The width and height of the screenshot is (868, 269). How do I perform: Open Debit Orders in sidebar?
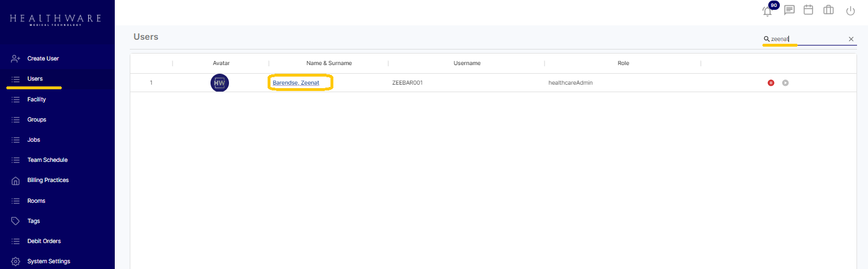pyautogui.click(x=44, y=241)
